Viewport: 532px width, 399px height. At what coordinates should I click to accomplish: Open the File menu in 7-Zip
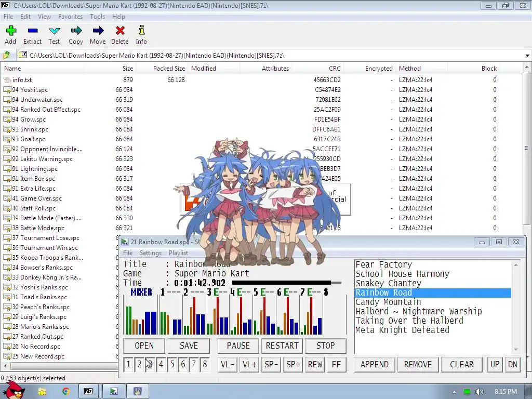click(8, 17)
